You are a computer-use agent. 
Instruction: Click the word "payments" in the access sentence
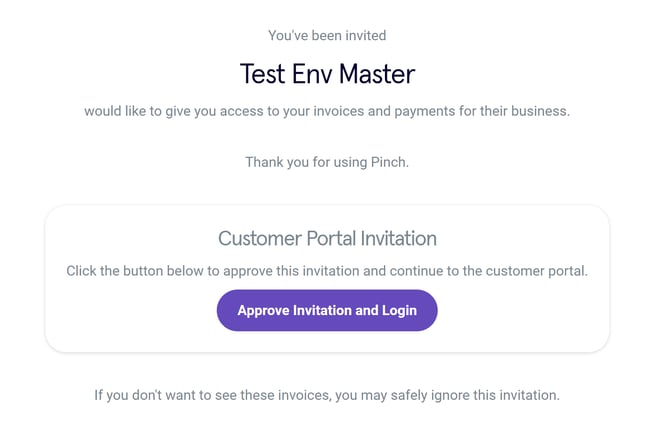399,111
